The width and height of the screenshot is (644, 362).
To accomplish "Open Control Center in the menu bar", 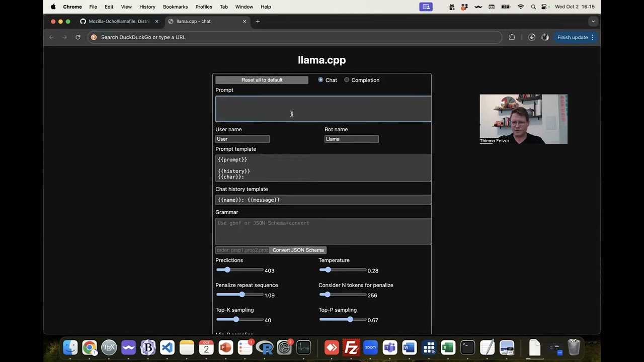I will tap(544, 7).
